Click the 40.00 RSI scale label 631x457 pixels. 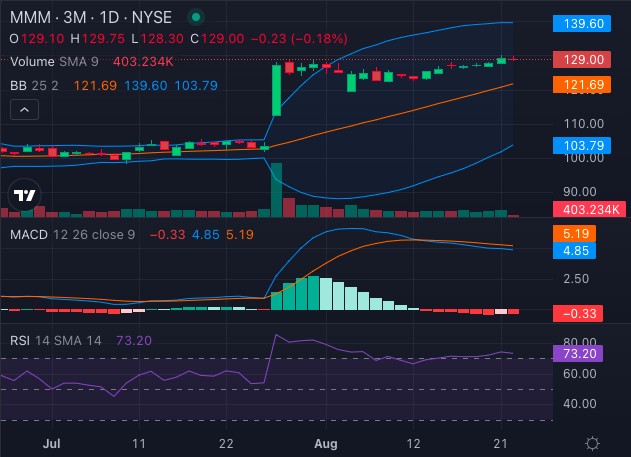(x=579, y=403)
